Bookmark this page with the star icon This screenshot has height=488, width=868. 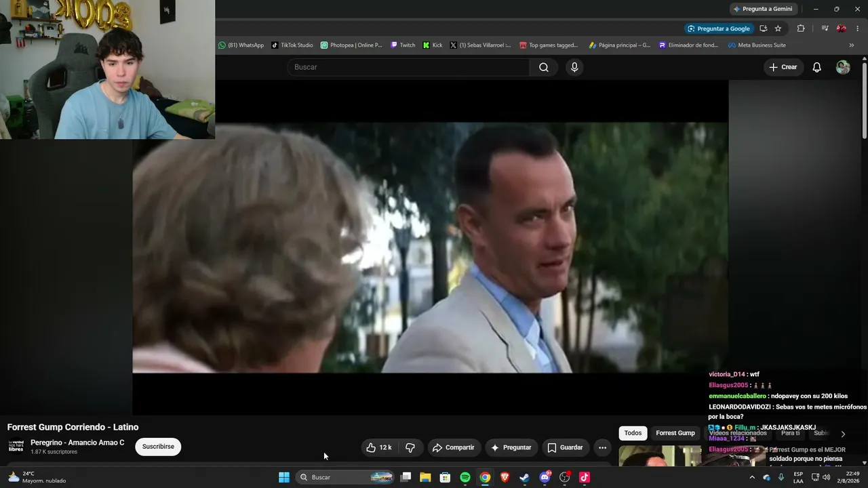(x=778, y=28)
